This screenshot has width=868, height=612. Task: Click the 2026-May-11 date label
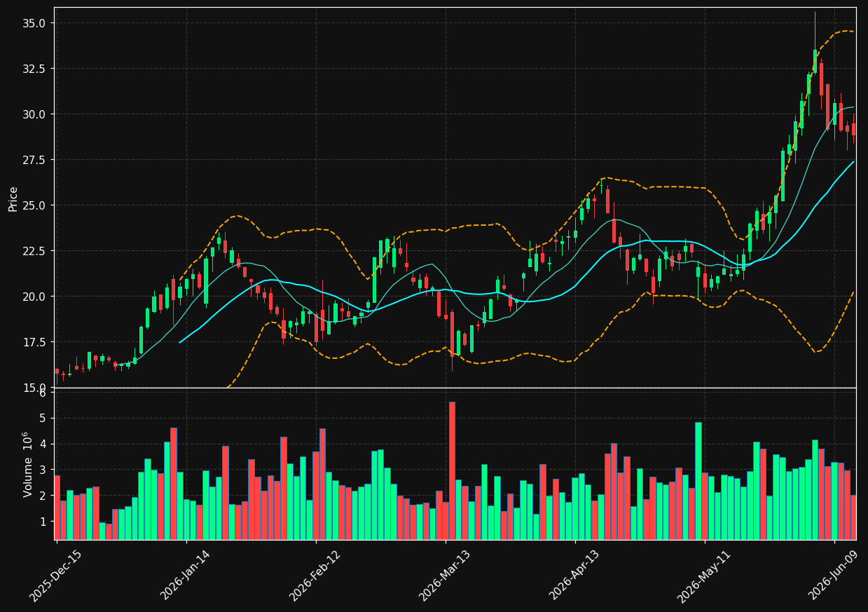tap(703, 576)
